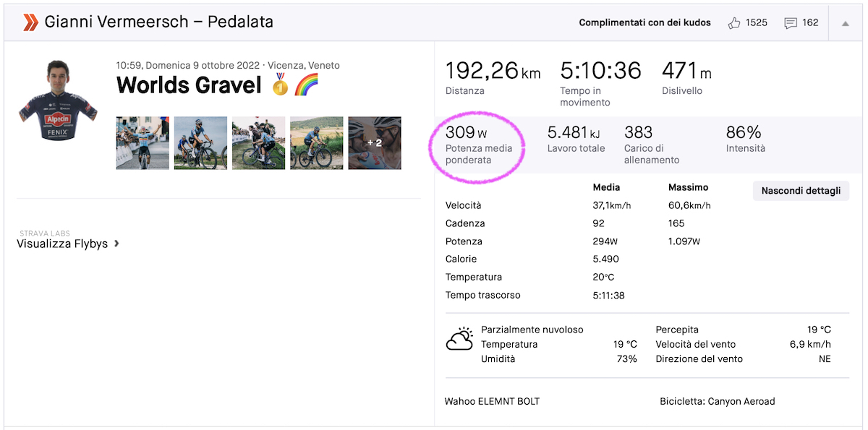
Task: Click the 5.490 calories value
Action: coord(605,259)
